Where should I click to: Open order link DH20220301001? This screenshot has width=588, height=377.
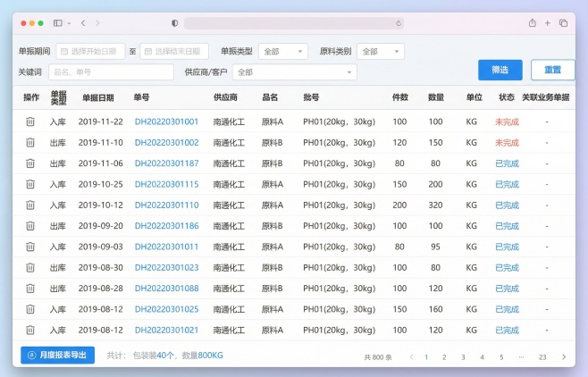click(166, 121)
